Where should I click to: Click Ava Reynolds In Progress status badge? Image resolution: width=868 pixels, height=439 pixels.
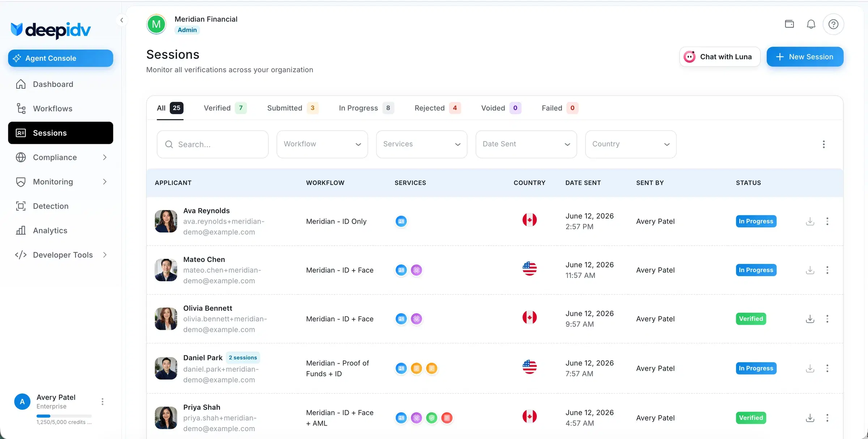[x=756, y=221]
